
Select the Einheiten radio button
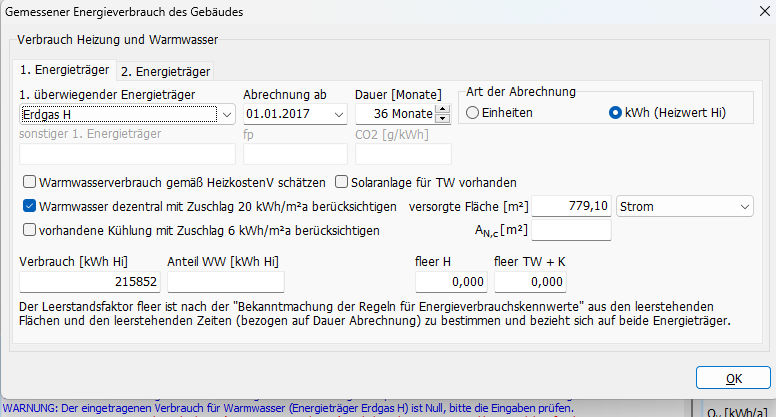point(473,113)
